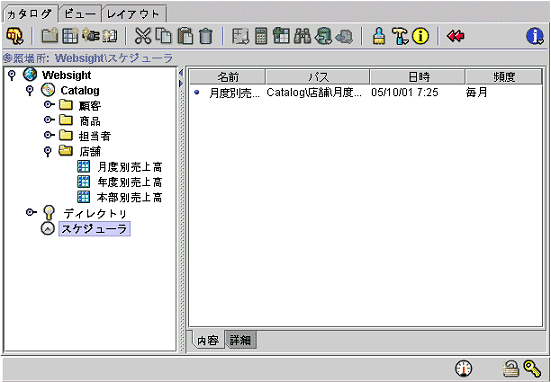
Task: Expand the 商品 folder node
Action: click(x=49, y=120)
